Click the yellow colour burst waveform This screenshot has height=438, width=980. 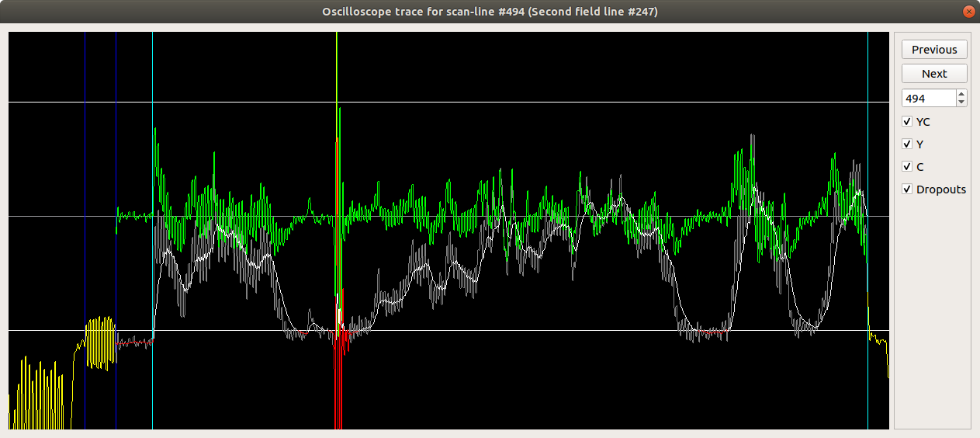click(x=99, y=342)
